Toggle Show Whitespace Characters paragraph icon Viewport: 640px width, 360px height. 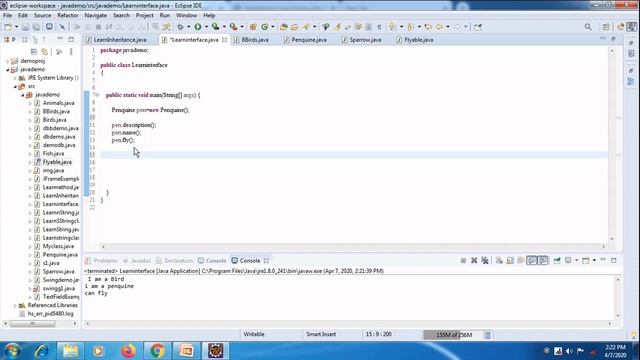tap(379, 27)
